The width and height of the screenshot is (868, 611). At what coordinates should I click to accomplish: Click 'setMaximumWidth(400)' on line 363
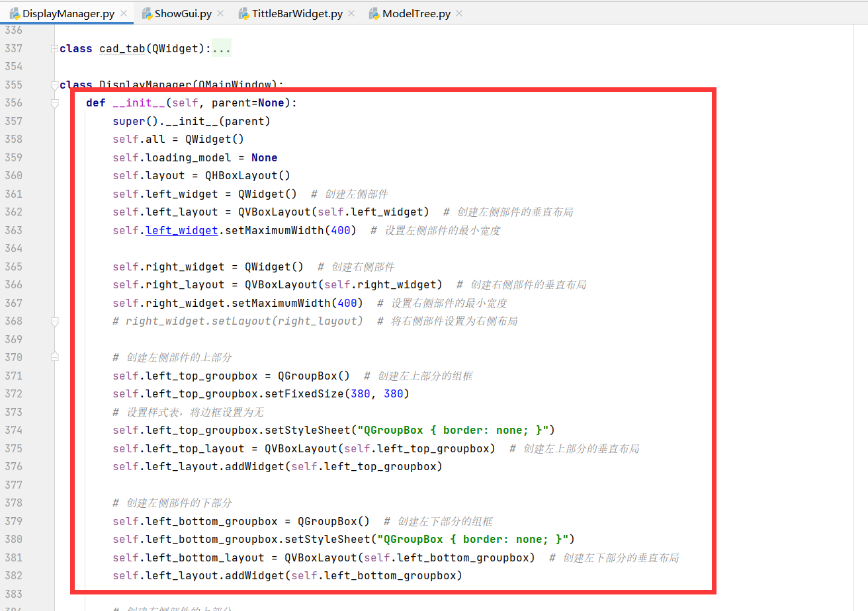[x=291, y=230]
